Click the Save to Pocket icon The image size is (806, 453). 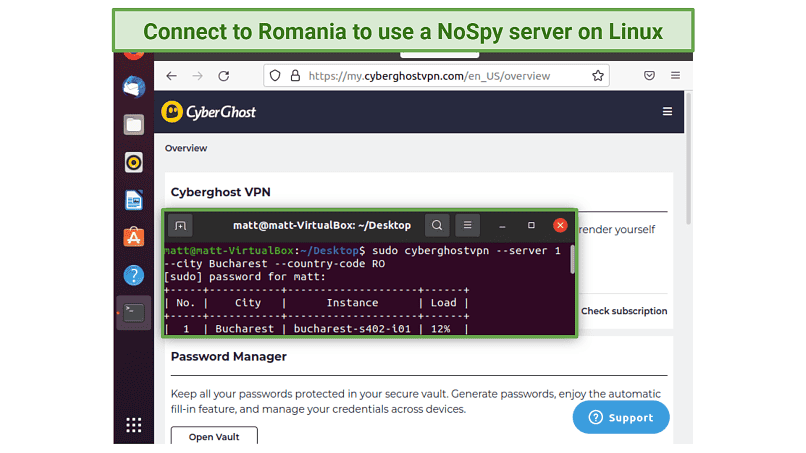tap(649, 76)
